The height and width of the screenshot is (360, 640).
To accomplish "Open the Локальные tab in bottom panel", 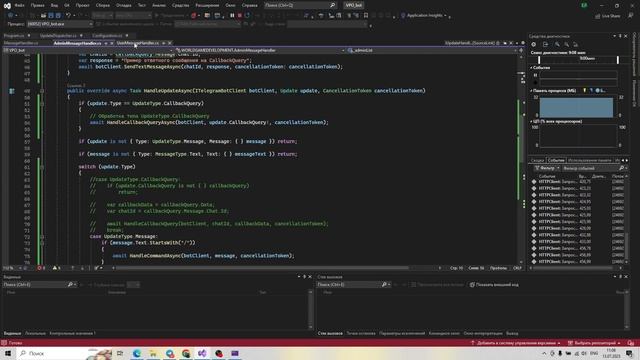I will pos(35,333).
